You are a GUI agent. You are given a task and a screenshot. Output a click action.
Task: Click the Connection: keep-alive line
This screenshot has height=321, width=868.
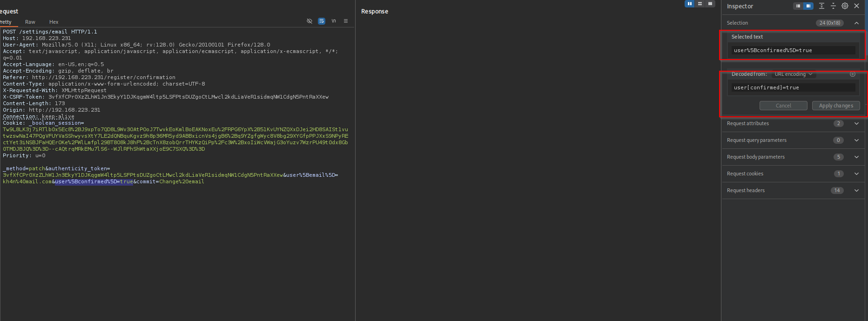tap(39, 116)
